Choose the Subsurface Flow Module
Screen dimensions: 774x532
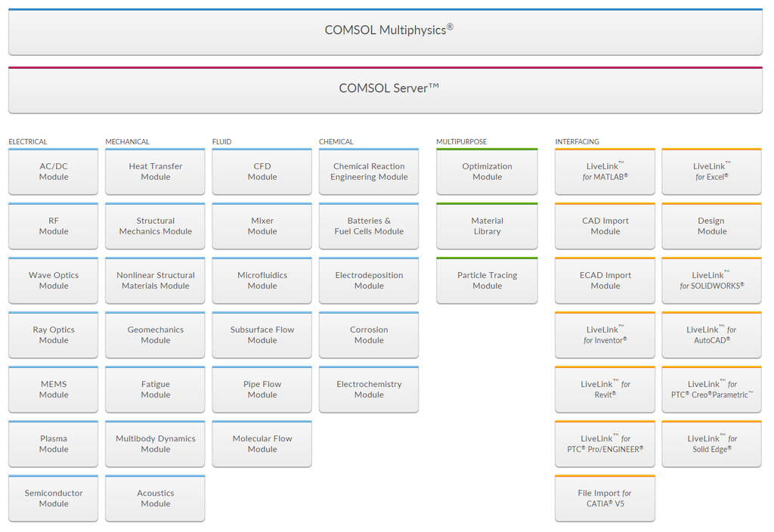click(262, 335)
